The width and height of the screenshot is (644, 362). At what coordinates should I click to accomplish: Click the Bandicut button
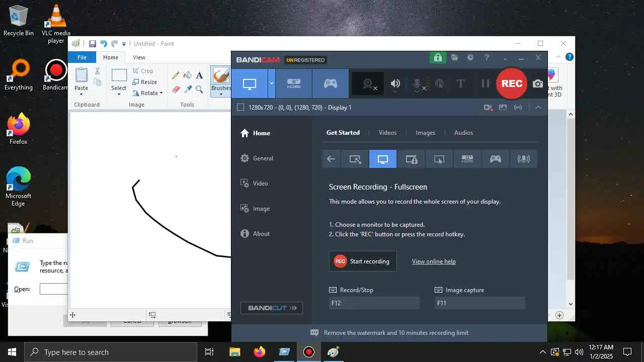[272, 308]
